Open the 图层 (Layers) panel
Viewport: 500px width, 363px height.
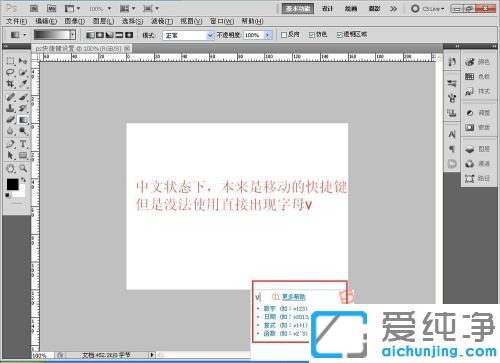(x=478, y=149)
